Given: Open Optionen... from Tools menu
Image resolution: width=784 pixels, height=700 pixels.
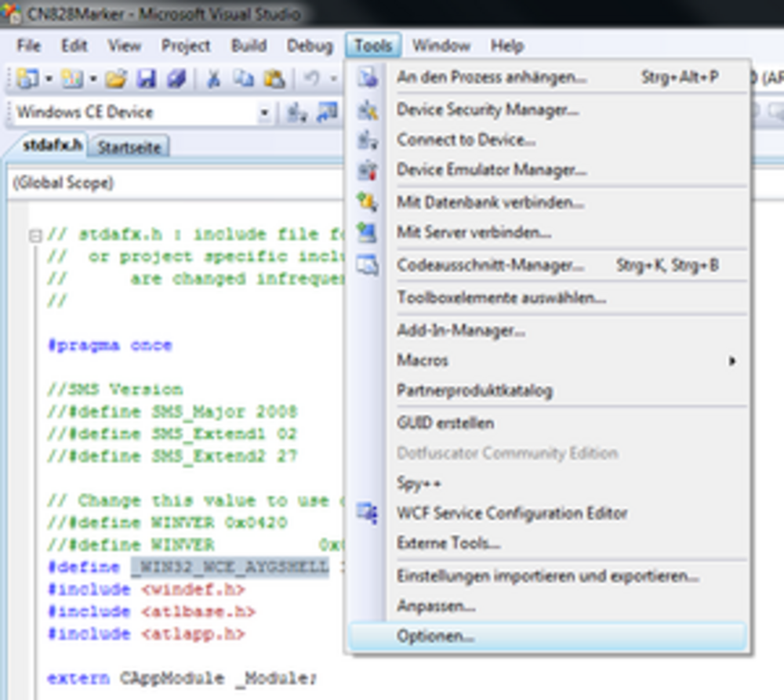Looking at the screenshot, I should [549, 636].
